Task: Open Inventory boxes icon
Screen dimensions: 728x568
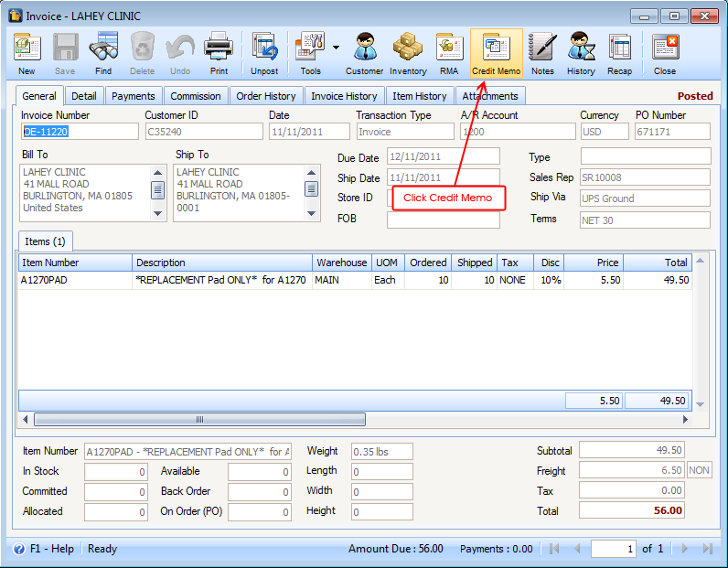Action: (408, 47)
